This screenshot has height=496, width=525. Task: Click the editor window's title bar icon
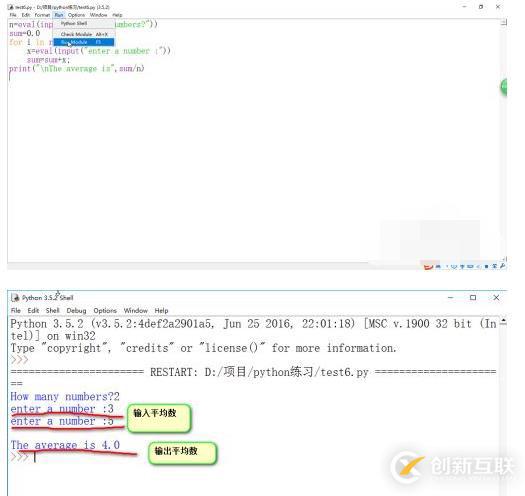tap(10, 7)
